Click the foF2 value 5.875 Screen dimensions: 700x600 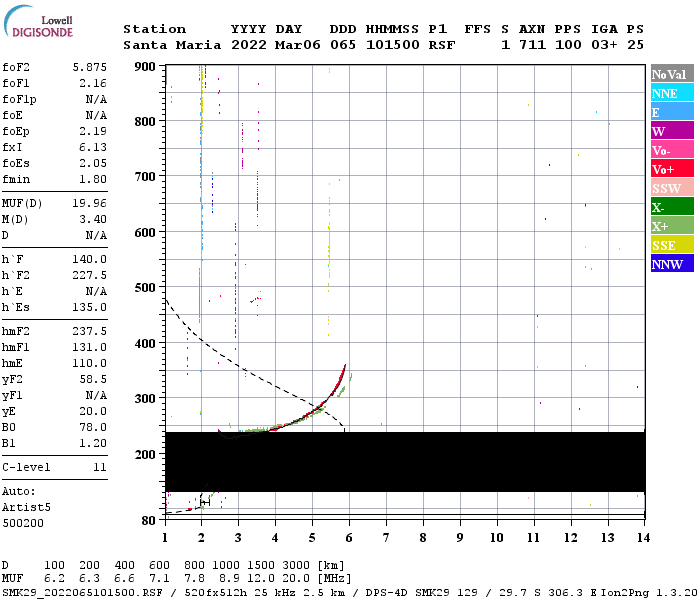pos(90,67)
